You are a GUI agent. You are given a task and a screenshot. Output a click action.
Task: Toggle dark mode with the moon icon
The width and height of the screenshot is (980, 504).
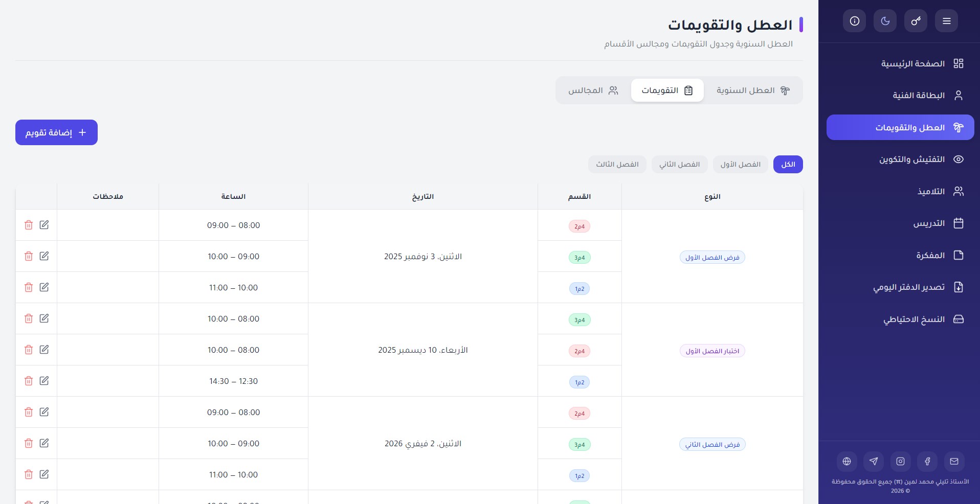(x=885, y=21)
